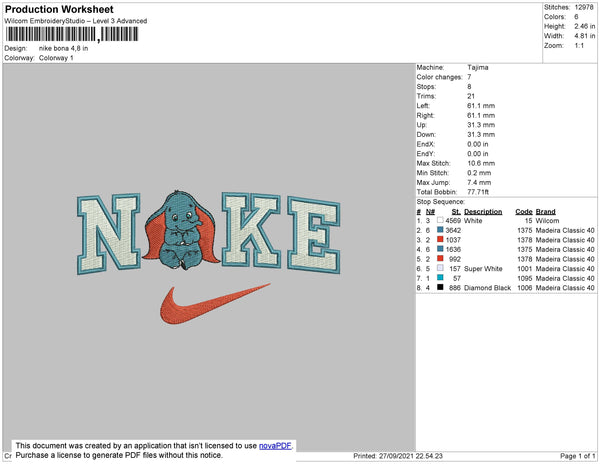Select the Diamond Black color swatch
This screenshot has height=464, width=600.
(440, 287)
